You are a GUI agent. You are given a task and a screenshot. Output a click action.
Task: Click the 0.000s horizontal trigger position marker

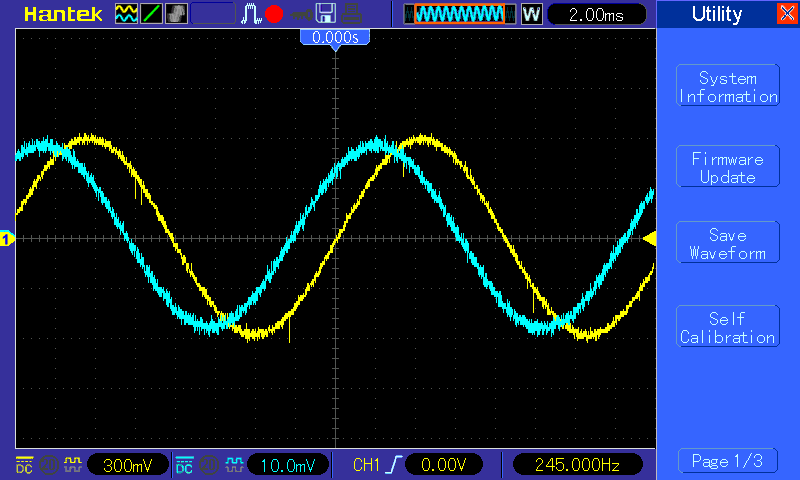(335, 39)
